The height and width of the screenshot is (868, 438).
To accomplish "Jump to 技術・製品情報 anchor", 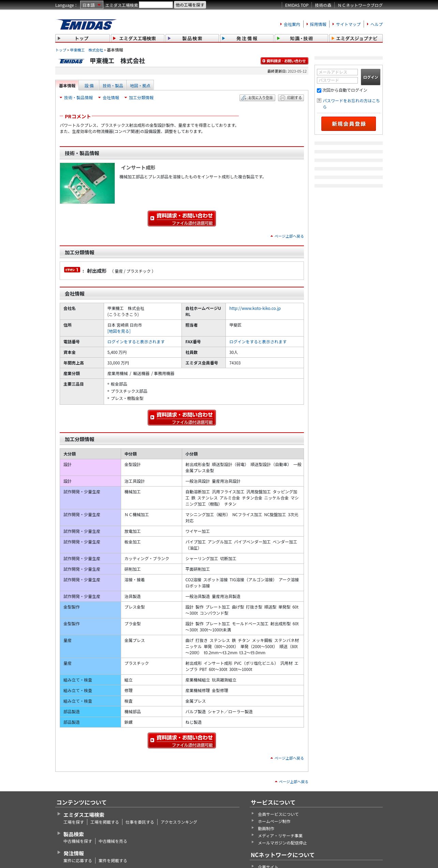I will (78, 98).
